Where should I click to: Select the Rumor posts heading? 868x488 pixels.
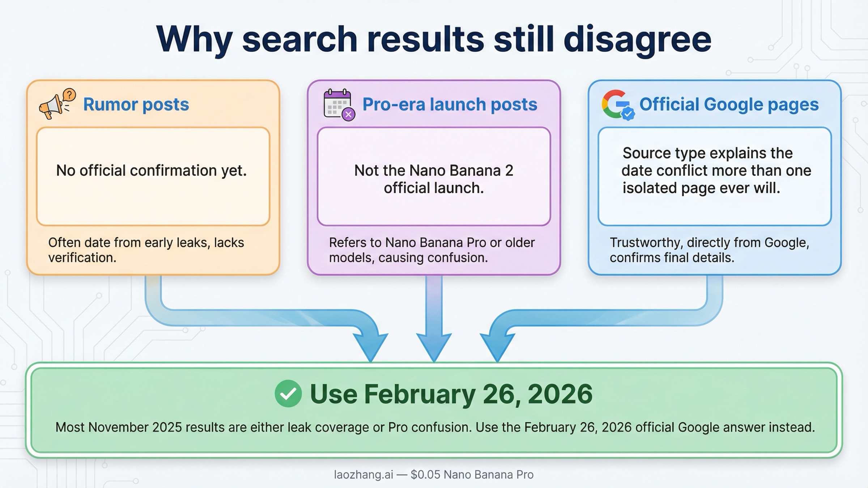(x=136, y=105)
